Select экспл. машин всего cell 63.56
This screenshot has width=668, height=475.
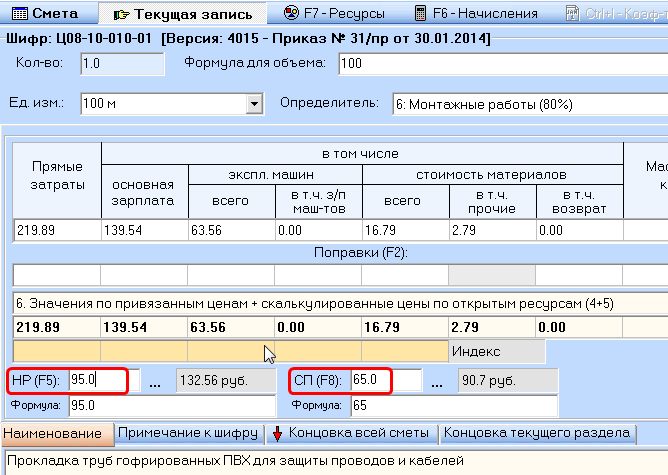(x=232, y=230)
